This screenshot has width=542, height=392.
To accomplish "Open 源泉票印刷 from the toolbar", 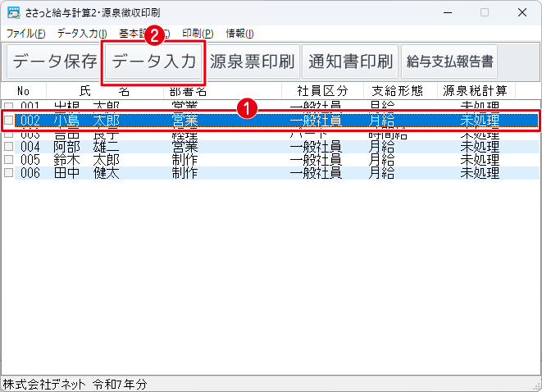I will pos(253,62).
